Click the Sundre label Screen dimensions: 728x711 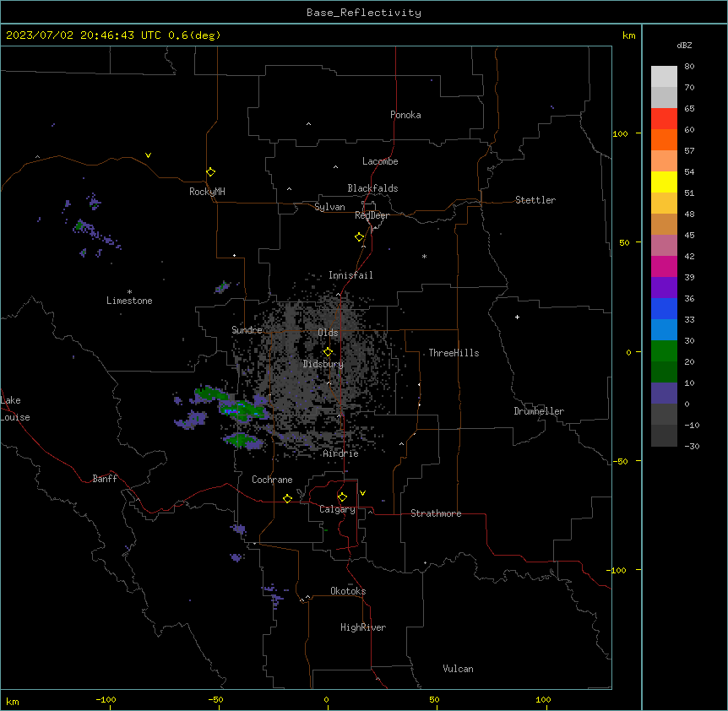(x=247, y=330)
